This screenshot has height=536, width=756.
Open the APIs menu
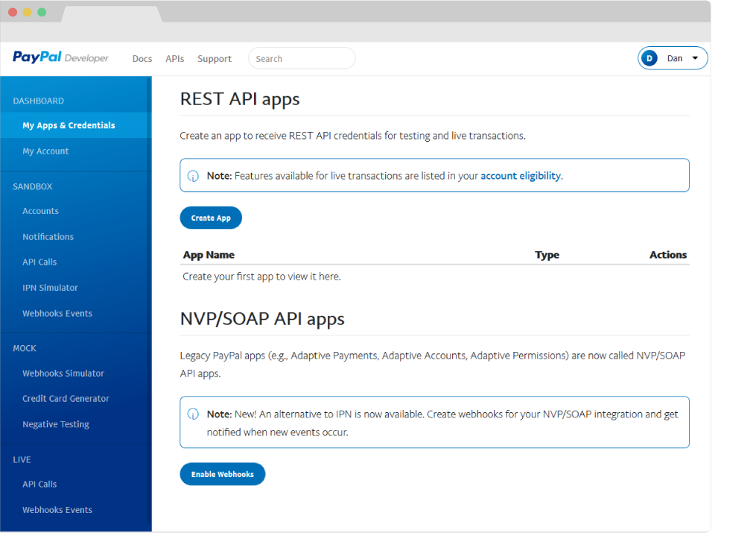pyautogui.click(x=174, y=59)
